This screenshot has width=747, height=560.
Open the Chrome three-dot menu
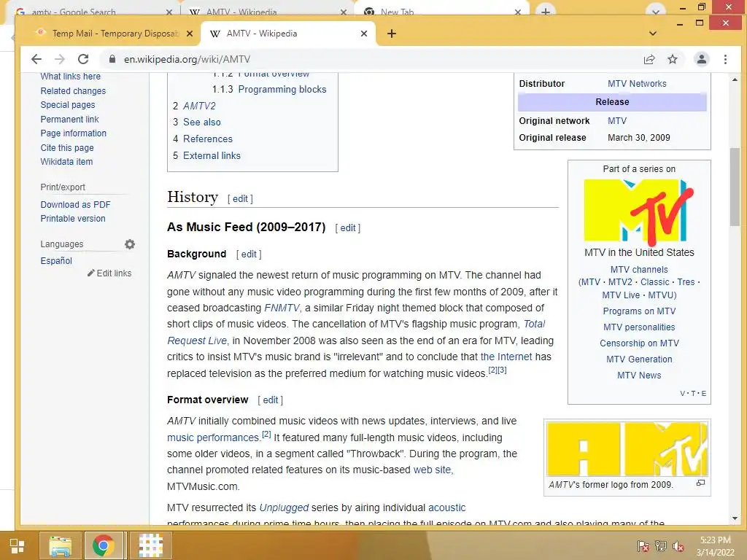[725, 59]
